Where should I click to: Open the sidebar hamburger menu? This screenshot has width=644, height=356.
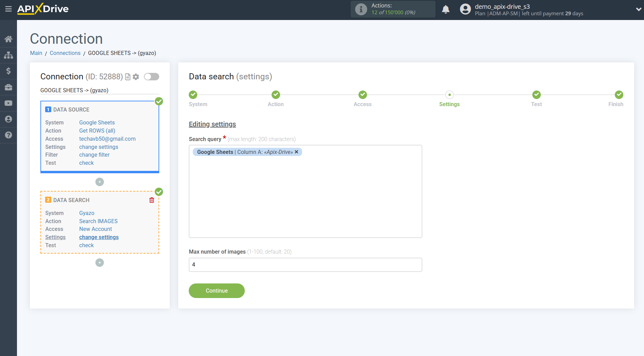click(8, 9)
